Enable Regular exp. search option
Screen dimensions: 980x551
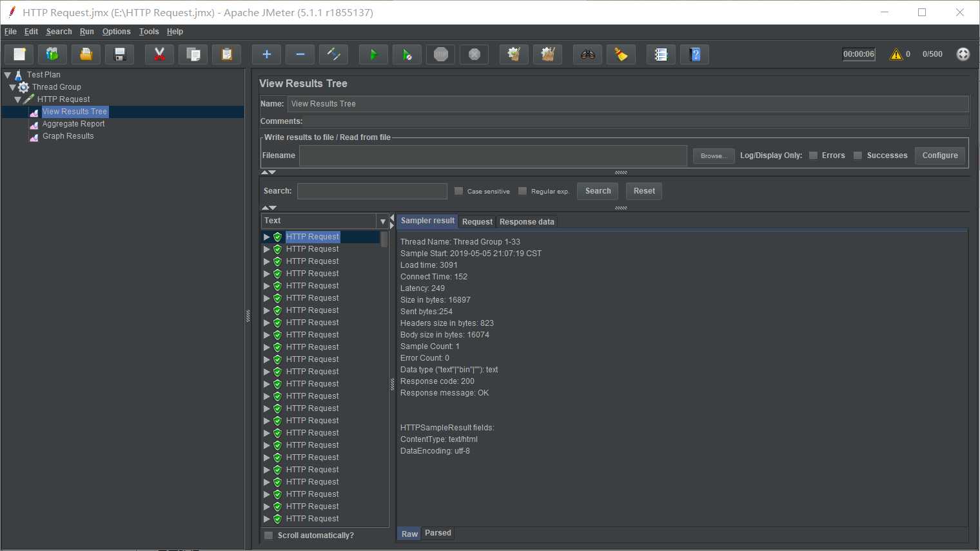[523, 191]
